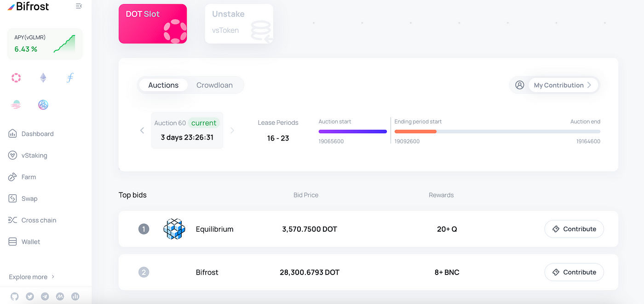Open the GitHub link icon
The image size is (644, 304).
point(15,297)
